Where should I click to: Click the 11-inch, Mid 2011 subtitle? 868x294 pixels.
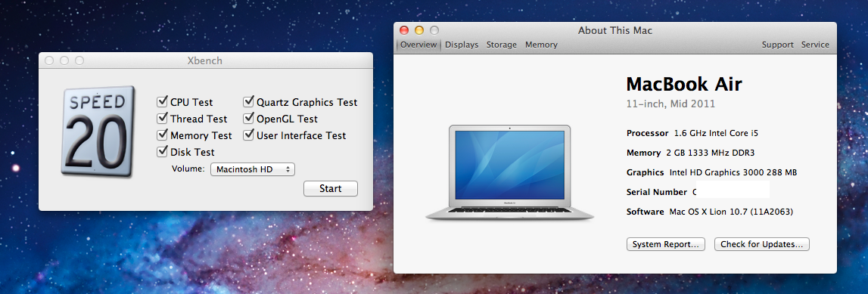point(670,104)
